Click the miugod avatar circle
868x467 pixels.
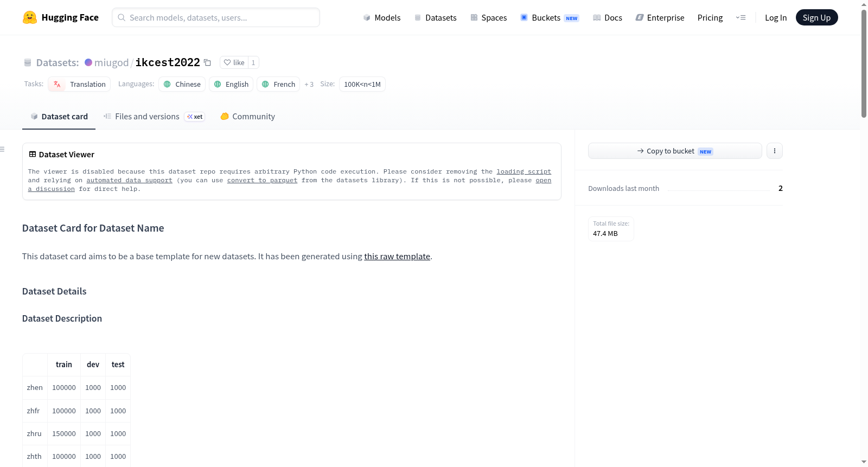point(88,62)
